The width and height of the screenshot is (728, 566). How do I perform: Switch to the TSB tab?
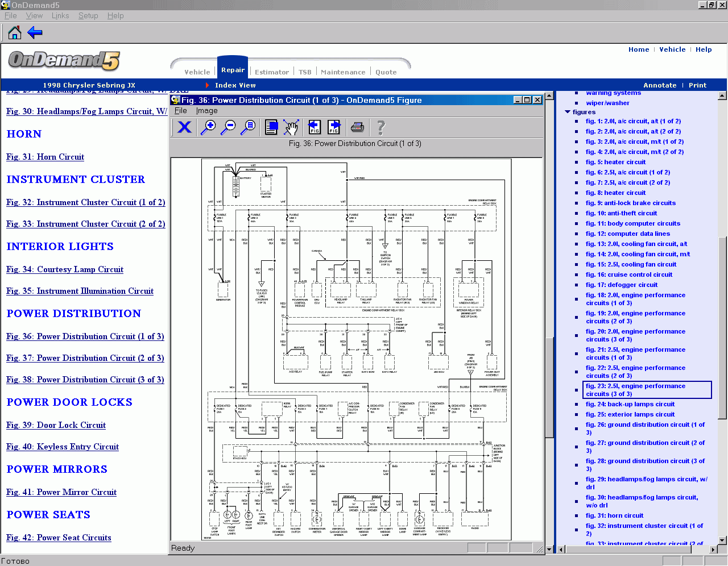pos(305,72)
